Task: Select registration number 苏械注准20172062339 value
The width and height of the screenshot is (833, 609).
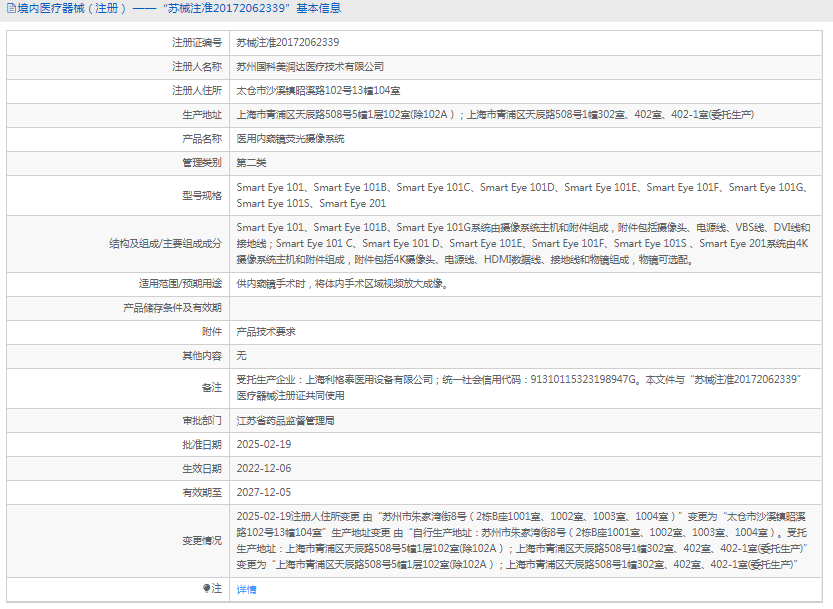Action: click(x=287, y=43)
